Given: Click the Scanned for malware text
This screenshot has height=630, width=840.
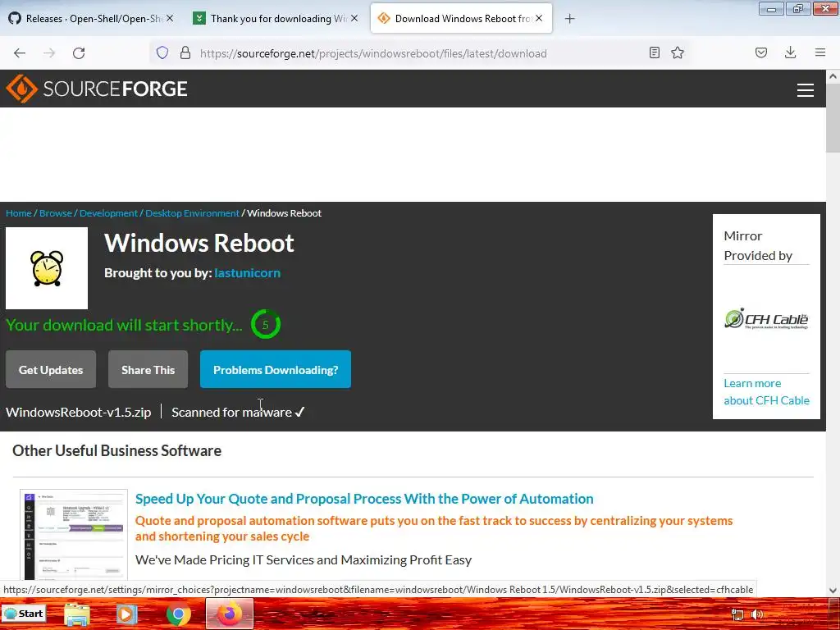Looking at the screenshot, I should point(238,412).
